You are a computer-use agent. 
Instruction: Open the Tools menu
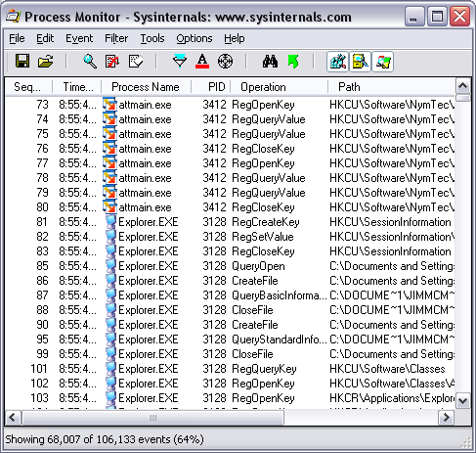point(152,38)
